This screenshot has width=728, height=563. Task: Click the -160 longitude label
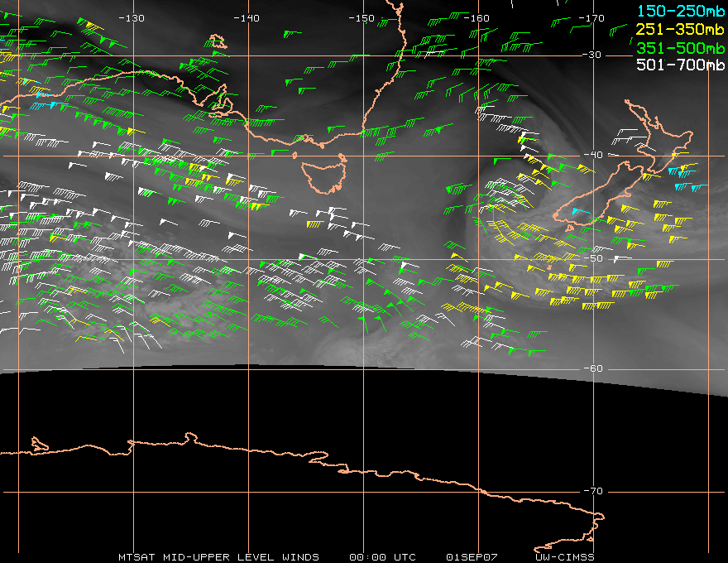click(x=477, y=18)
